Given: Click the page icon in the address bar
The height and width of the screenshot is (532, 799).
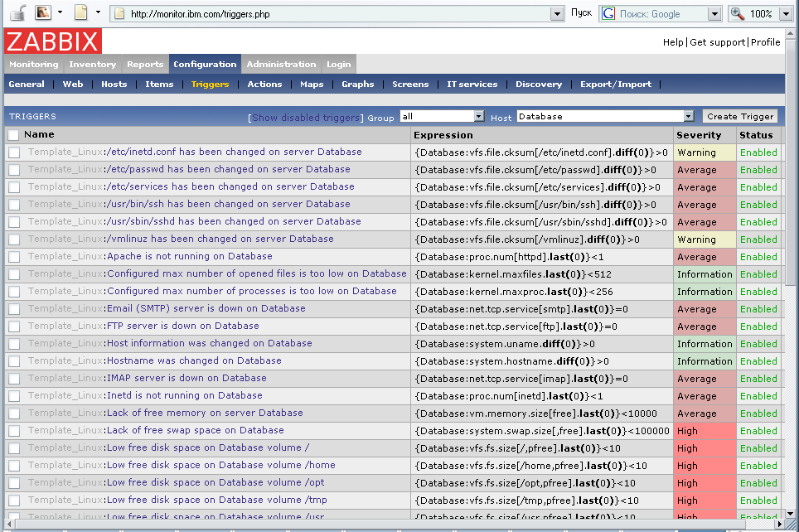Looking at the screenshot, I should [x=119, y=14].
